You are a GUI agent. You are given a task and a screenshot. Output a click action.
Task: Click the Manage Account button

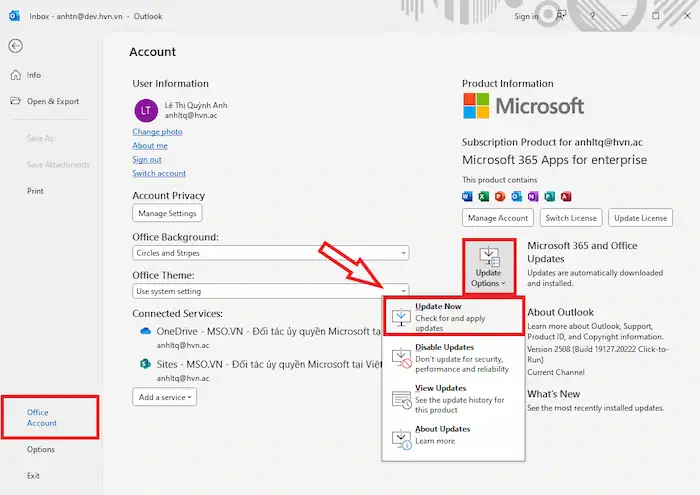coord(498,218)
